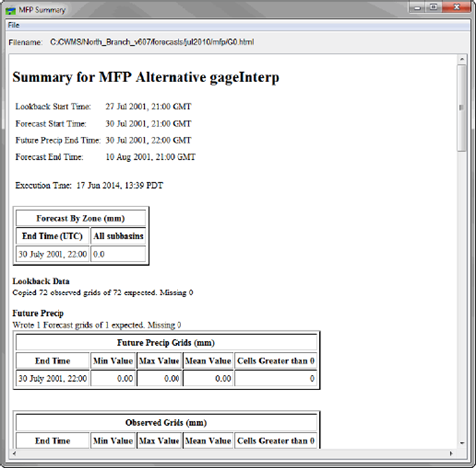This screenshot has width=476, height=468.
Task: Maximize the MFP Summary window
Action: 434,7
